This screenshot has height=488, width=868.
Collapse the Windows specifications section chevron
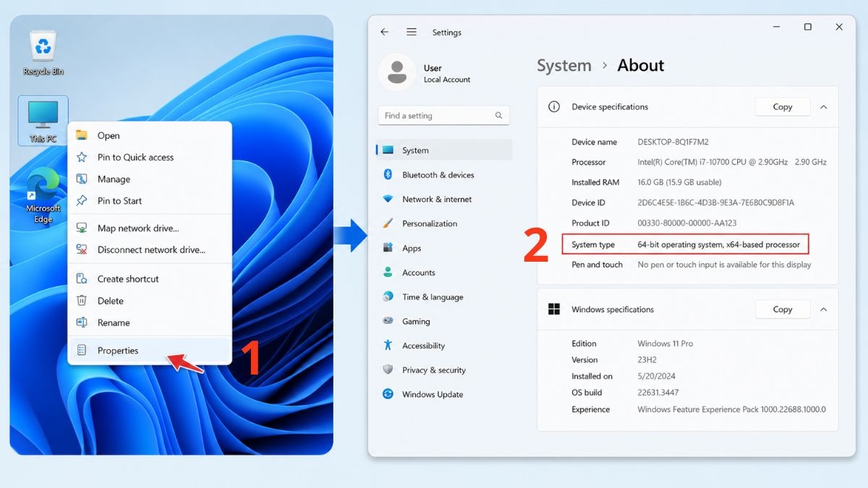[x=823, y=309]
